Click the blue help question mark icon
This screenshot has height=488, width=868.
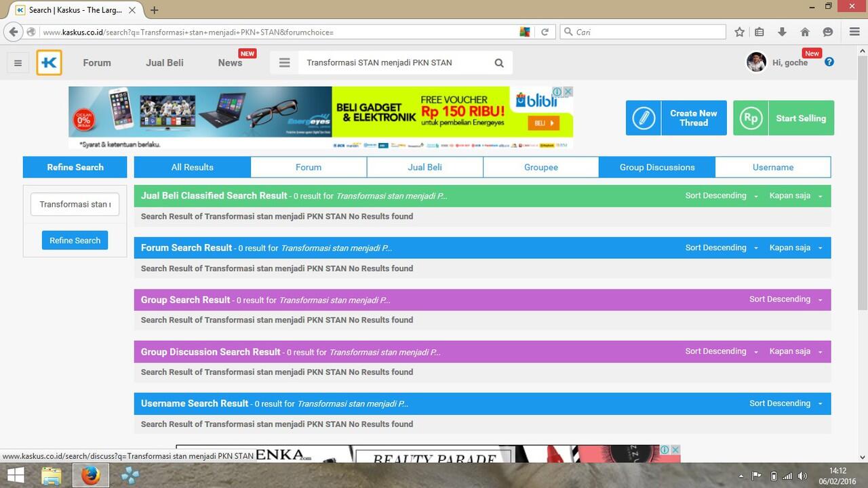[x=829, y=62]
